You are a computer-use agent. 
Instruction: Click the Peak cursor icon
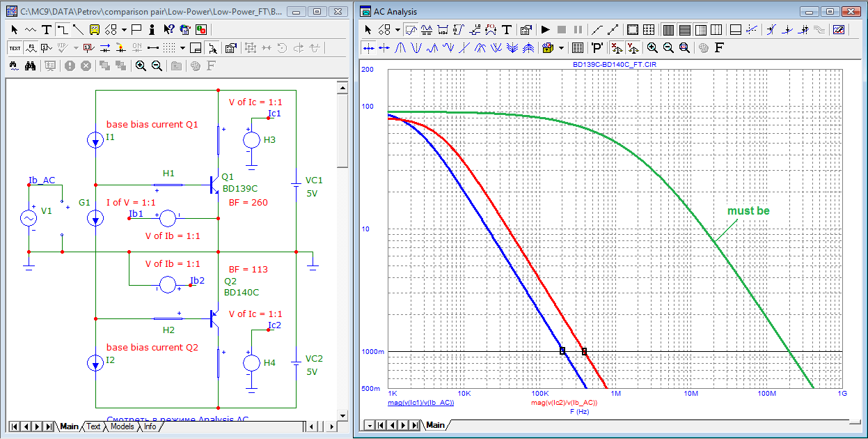point(400,47)
